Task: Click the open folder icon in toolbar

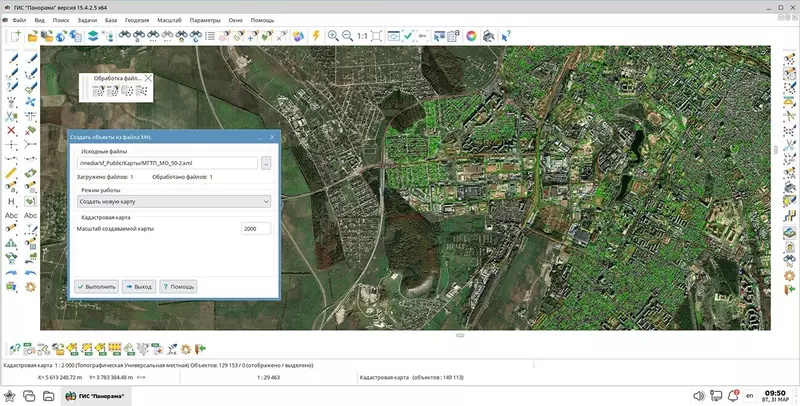Action: point(33,36)
